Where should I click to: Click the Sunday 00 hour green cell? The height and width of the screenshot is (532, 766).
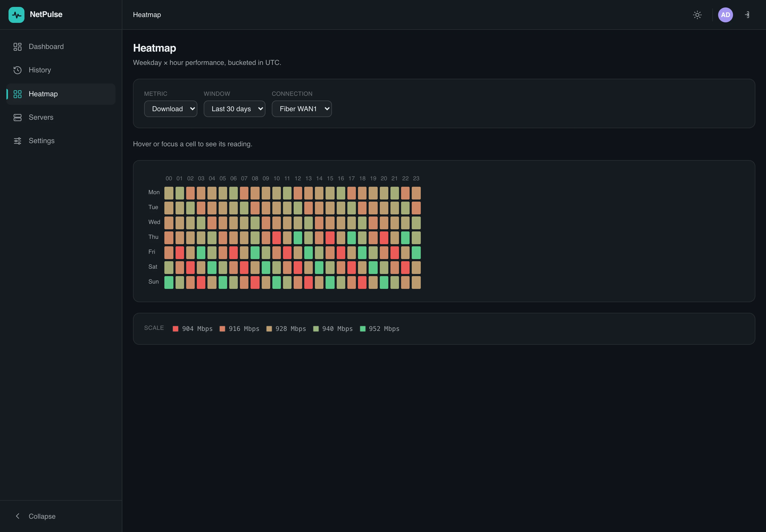[169, 282]
